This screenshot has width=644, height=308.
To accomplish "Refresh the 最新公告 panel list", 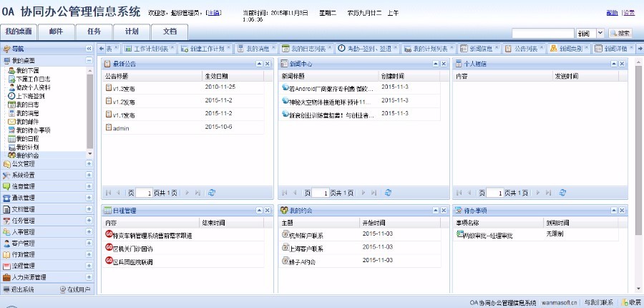I will pos(211,193).
